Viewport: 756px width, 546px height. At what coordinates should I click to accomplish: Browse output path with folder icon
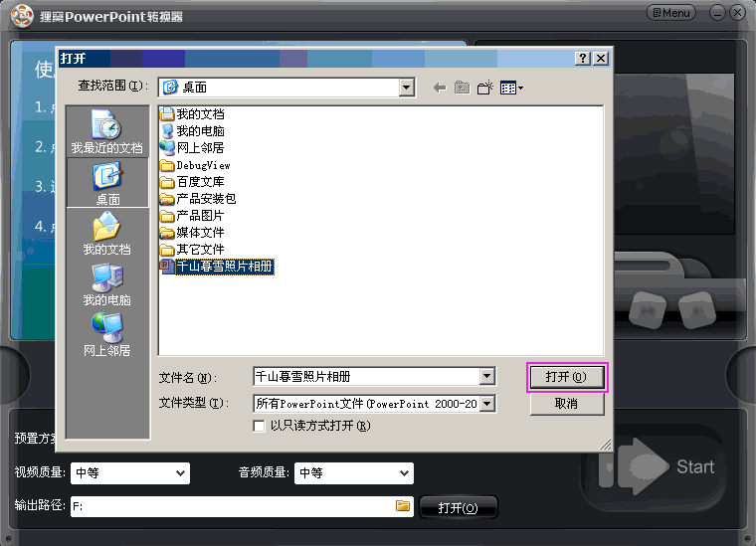tap(403, 506)
